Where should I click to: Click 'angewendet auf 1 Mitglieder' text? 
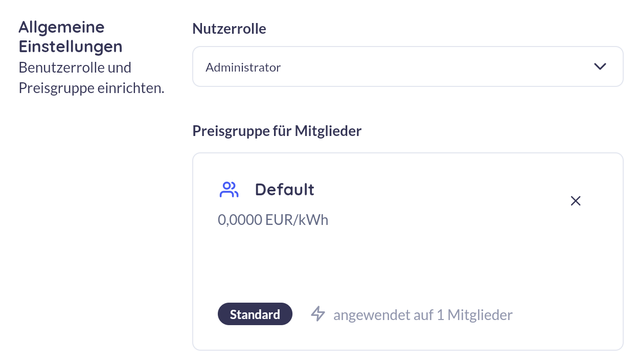pos(423,315)
